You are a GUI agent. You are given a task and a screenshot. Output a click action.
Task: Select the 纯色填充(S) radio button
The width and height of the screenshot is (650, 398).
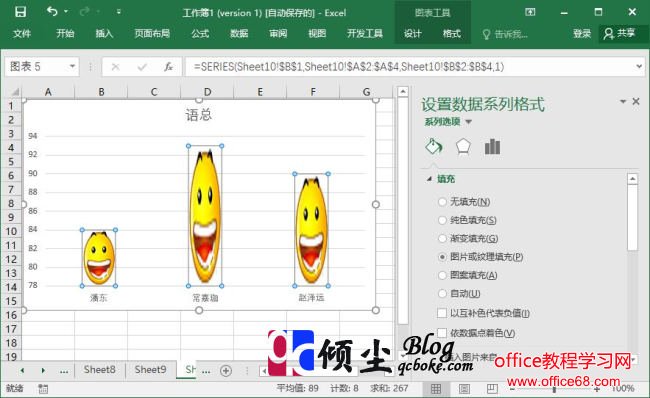coord(442,220)
